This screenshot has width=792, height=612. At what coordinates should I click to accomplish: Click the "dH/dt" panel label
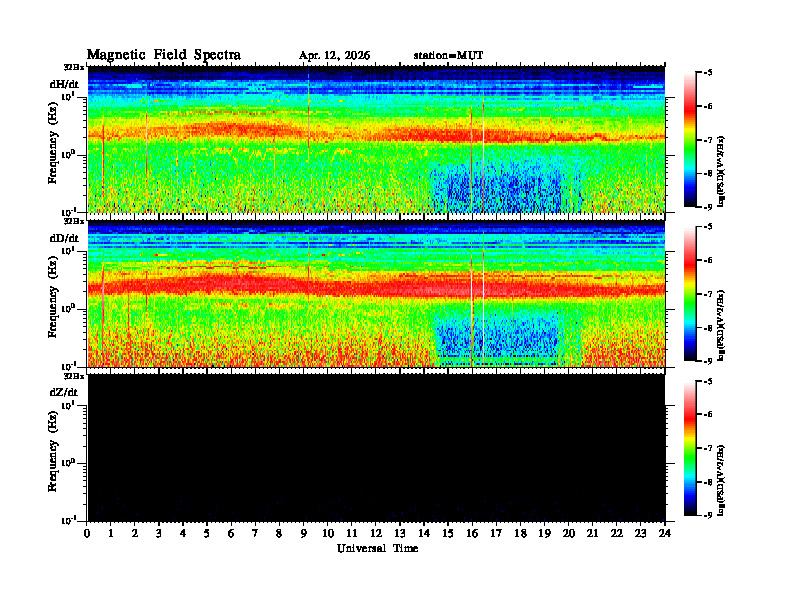tap(64, 84)
